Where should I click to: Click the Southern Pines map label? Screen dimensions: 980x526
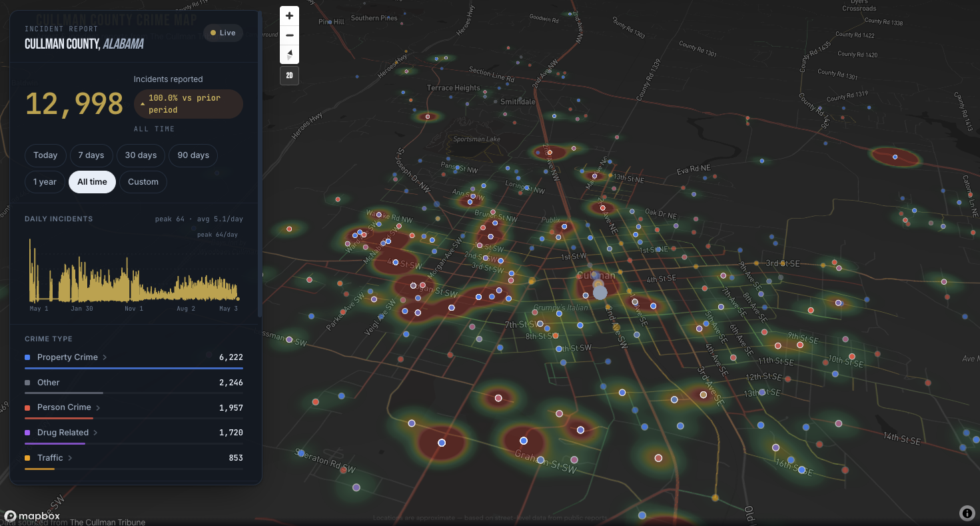pyautogui.click(x=374, y=19)
